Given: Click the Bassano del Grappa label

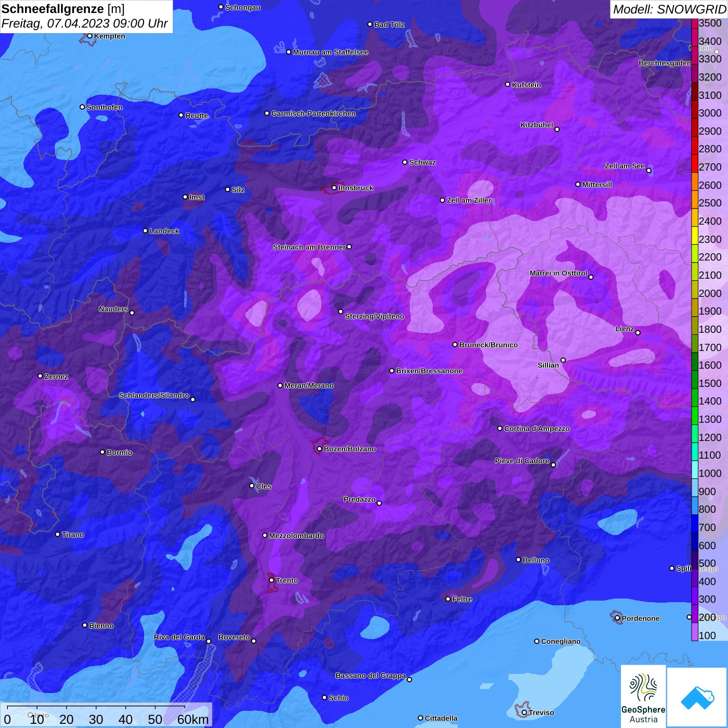Looking at the screenshot, I should 370,675.
